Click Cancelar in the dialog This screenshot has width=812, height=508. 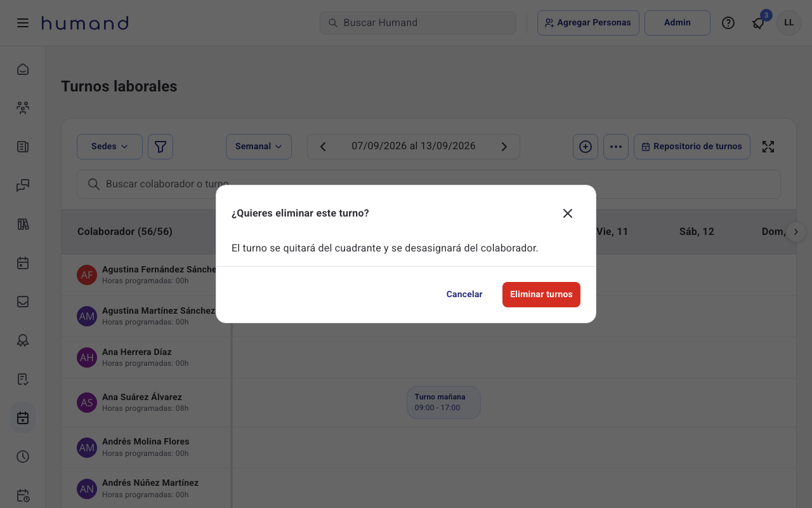click(464, 295)
